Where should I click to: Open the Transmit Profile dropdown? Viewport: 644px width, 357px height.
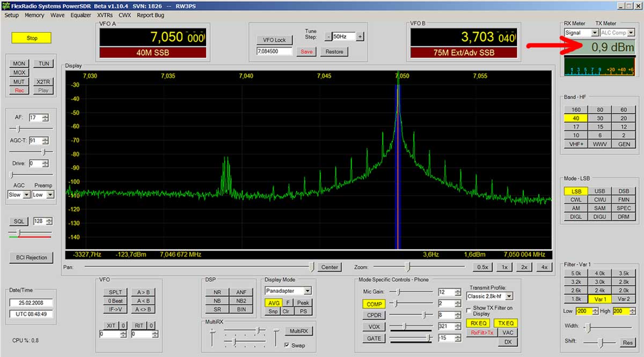click(x=509, y=296)
